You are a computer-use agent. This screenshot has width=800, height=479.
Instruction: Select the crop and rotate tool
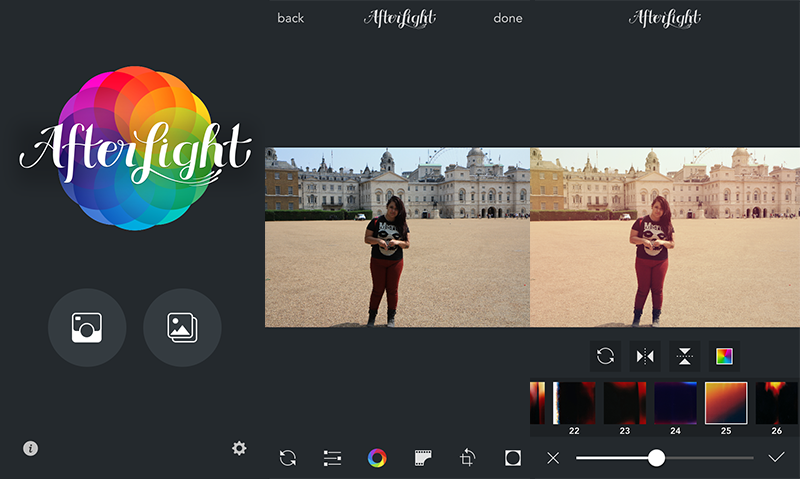click(468, 458)
